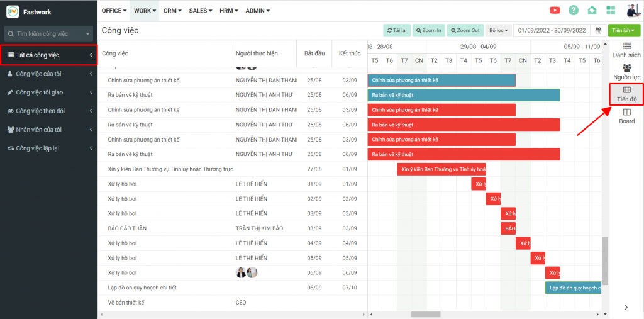Open the green envelope mail icon
The height and width of the screenshot is (319, 644).
592,10
